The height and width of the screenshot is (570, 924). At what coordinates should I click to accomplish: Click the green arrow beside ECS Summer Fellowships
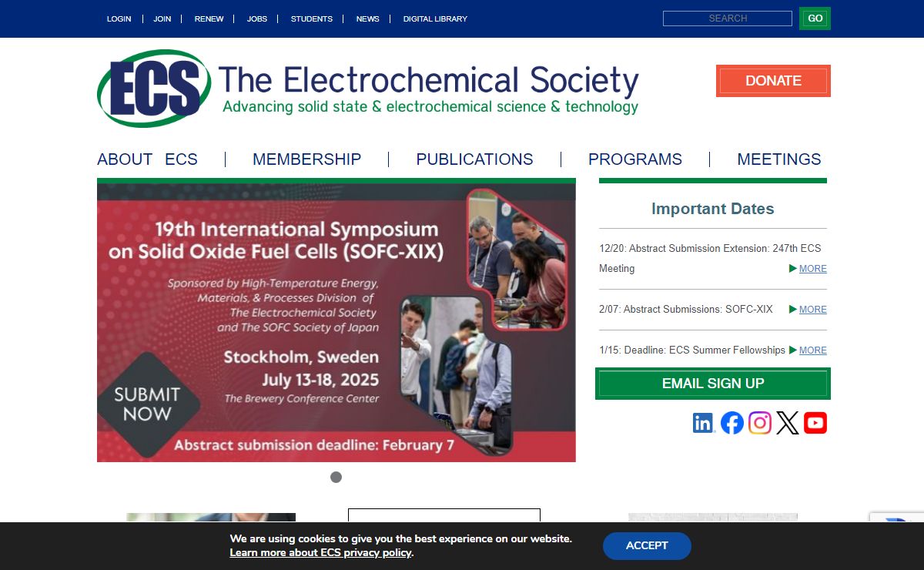793,350
